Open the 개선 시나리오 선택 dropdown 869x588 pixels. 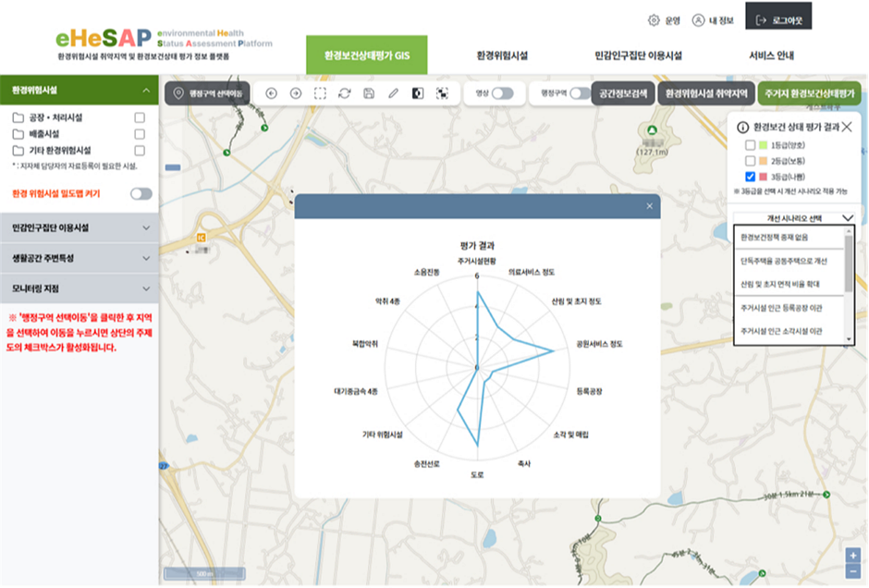point(794,218)
